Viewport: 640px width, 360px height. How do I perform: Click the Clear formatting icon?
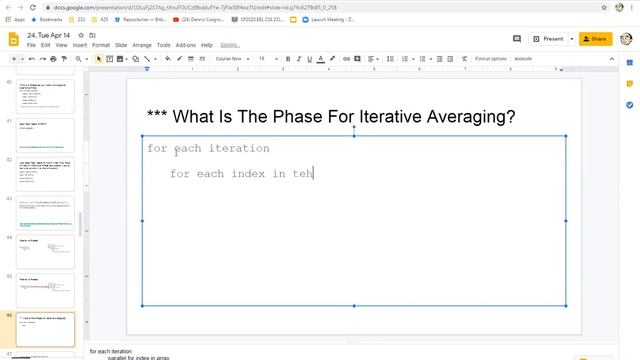tap(464, 59)
